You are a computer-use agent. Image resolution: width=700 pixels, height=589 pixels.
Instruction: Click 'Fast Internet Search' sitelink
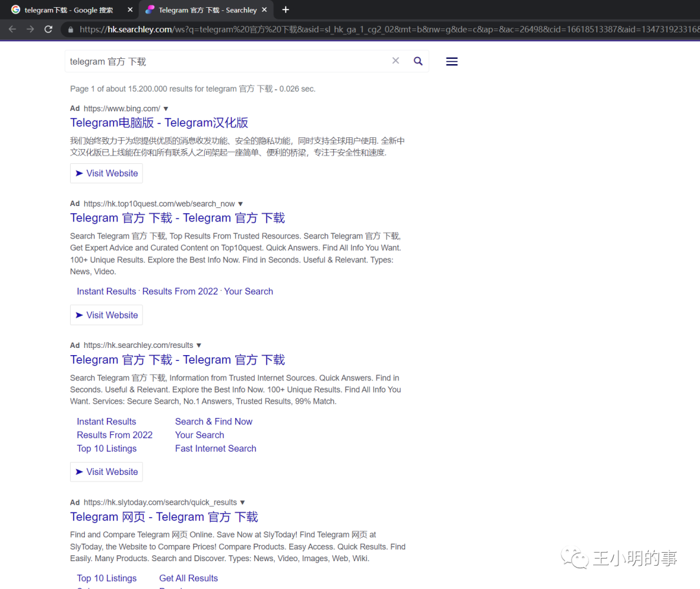point(216,448)
